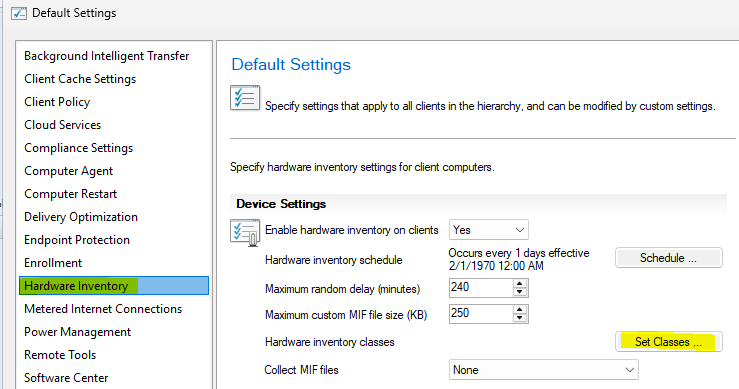Viewport: 739px width, 389px height.
Task: Select Hardware Inventory in the list
Action: pos(114,286)
